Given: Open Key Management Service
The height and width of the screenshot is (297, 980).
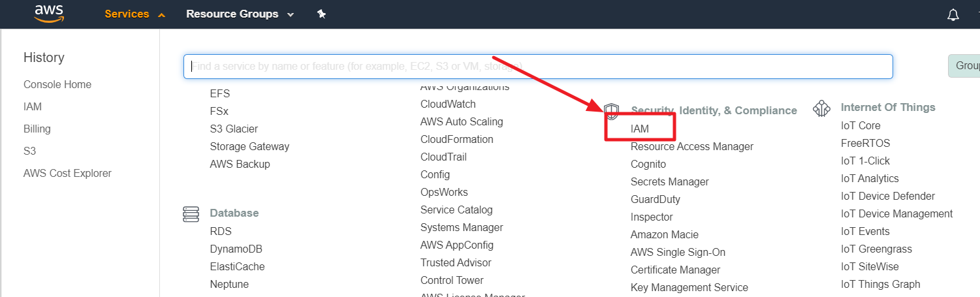Looking at the screenshot, I should click(x=689, y=287).
